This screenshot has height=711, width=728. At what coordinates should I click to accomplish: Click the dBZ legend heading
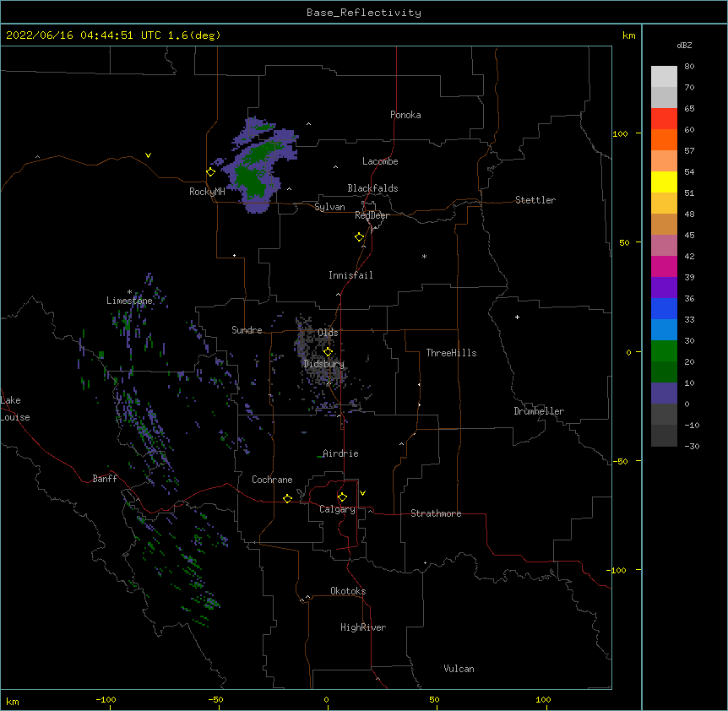(x=684, y=45)
